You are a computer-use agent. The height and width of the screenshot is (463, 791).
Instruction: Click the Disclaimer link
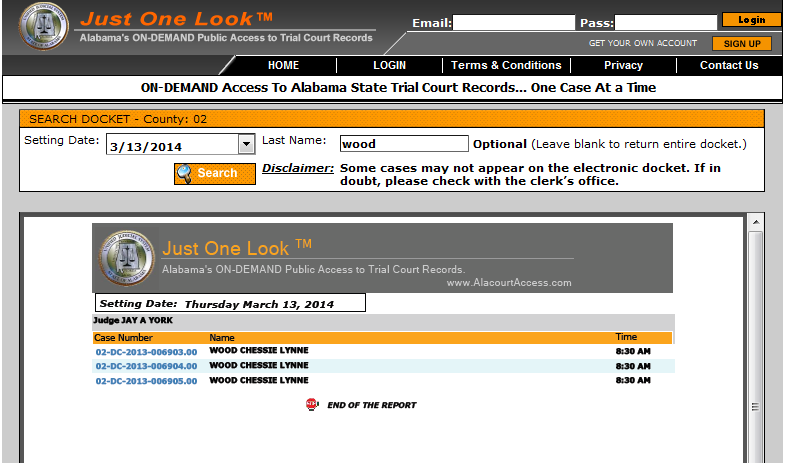(x=298, y=168)
